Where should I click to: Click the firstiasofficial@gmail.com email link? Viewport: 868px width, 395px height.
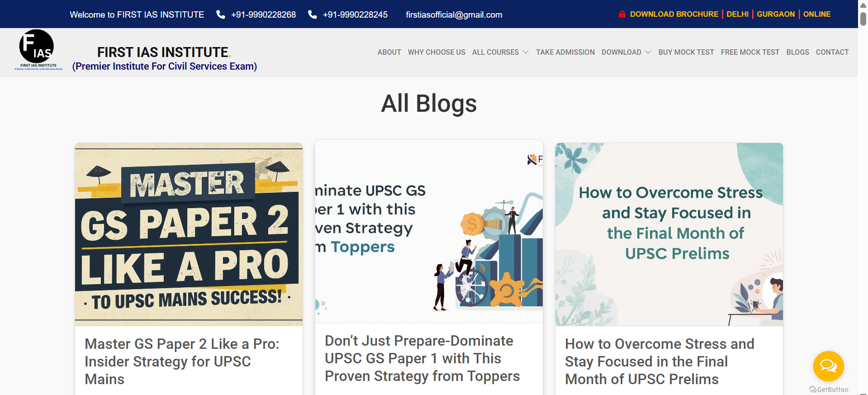[x=454, y=14]
